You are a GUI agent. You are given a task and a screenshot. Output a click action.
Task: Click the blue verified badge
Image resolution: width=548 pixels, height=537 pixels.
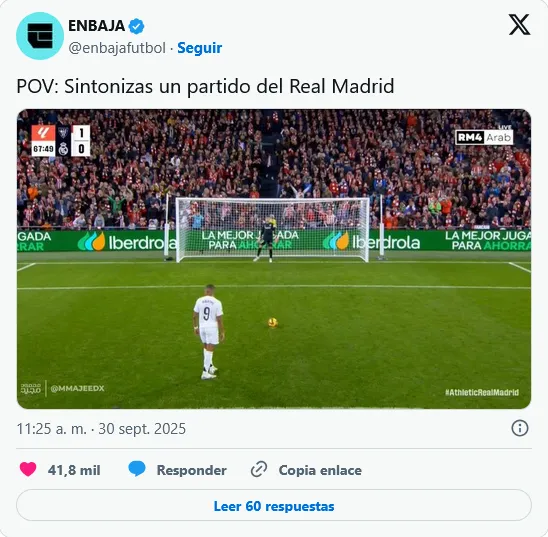[x=137, y=26]
